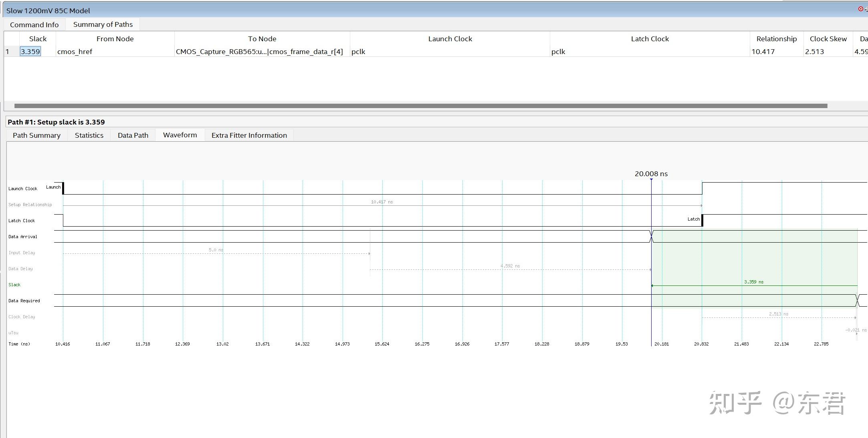Image resolution: width=868 pixels, height=438 pixels.
Task: Click the Clock Skew column header
Action: click(828, 39)
